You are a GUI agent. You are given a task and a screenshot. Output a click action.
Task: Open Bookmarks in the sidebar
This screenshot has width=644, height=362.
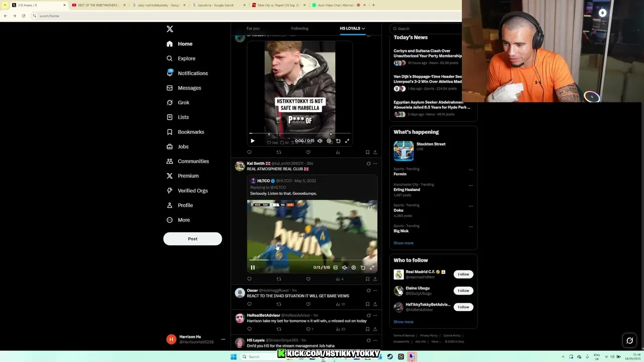click(185, 132)
